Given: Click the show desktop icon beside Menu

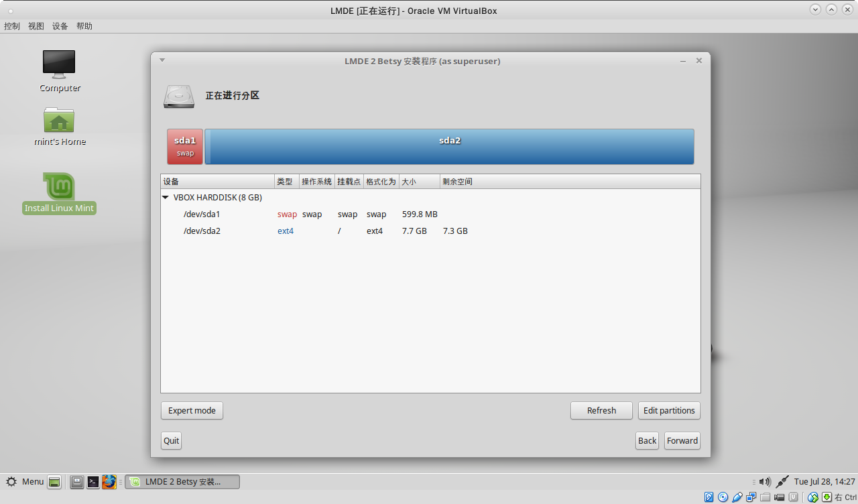Looking at the screenshot, I should pyautogui.click(x=54, y=481).
